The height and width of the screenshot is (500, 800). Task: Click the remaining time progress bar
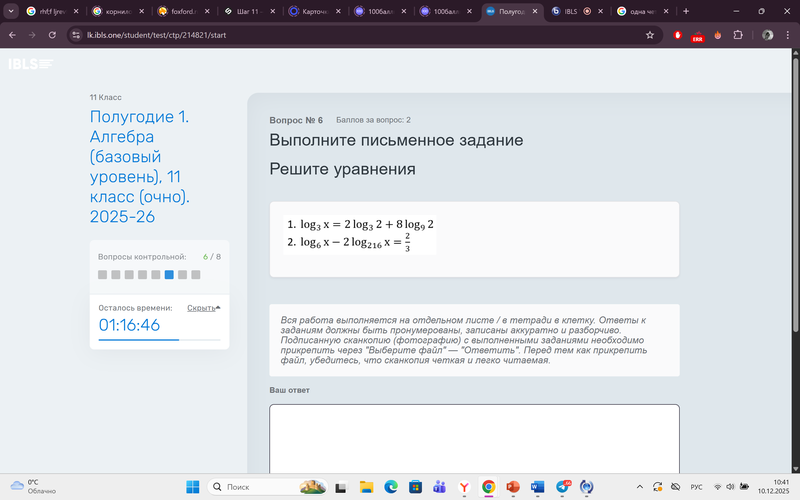click(x=159, y=340)
